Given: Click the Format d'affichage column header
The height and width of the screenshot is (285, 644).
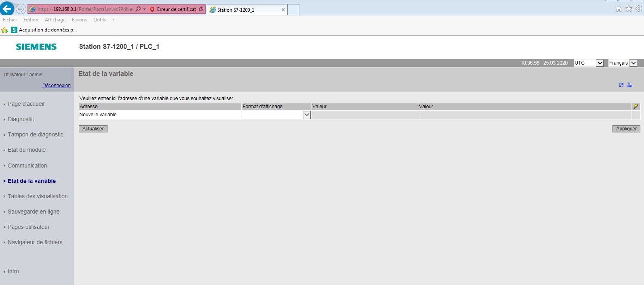Looking at the screenshot, I should point(276,107).
